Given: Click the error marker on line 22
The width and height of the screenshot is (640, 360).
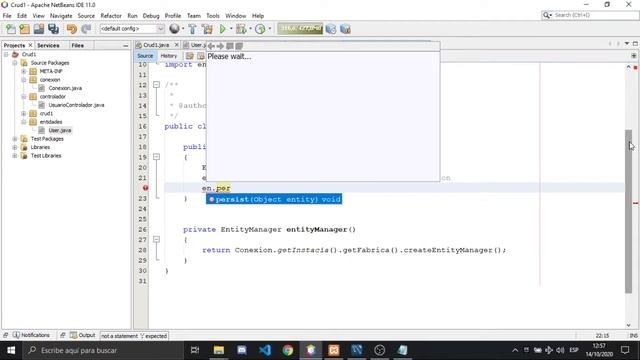Looking at the screenshot, I should (145, 188).
